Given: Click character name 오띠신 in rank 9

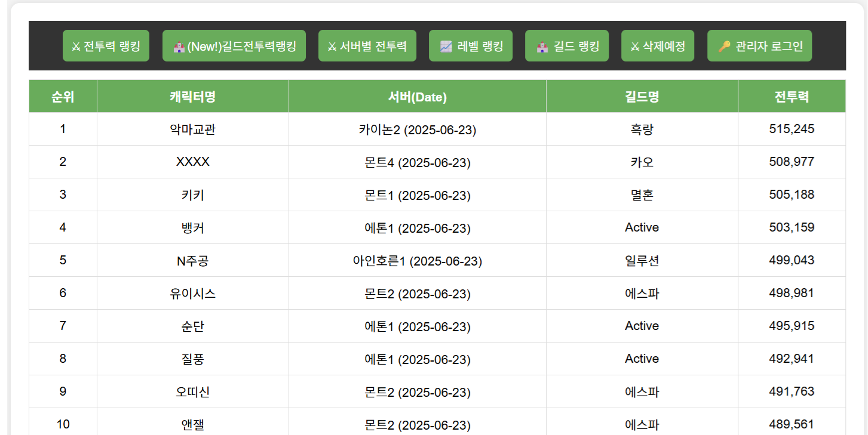Looking at the screenshot, I should click(192, 392).
